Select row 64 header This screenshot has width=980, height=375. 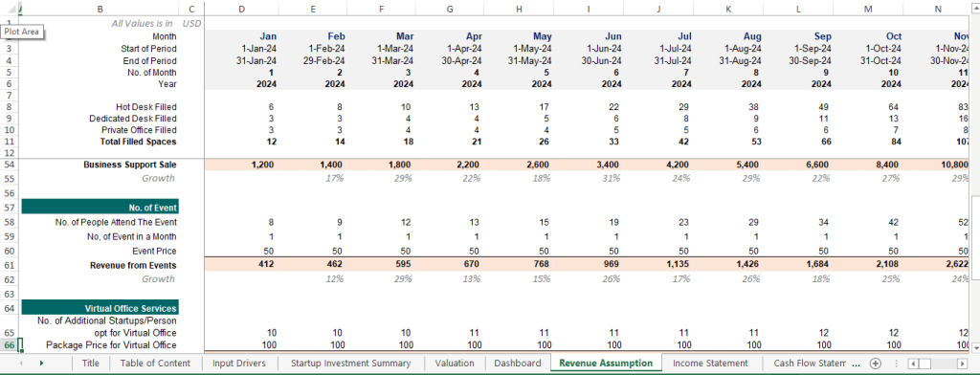click(10, 308)
